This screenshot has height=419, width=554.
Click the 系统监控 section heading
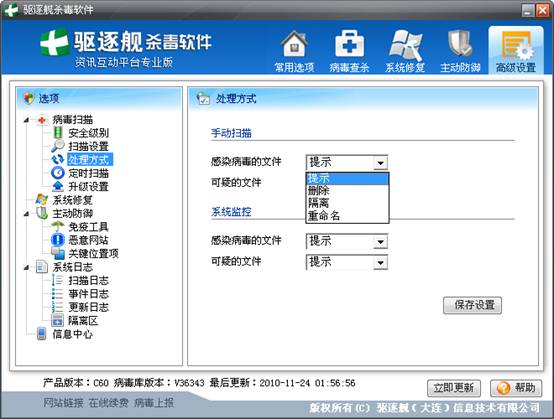(x=231, y=212)
